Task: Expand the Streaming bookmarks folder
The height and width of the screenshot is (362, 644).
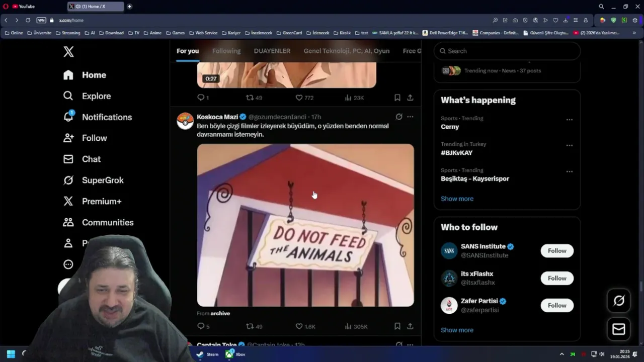Action: [x=67, y=33]
